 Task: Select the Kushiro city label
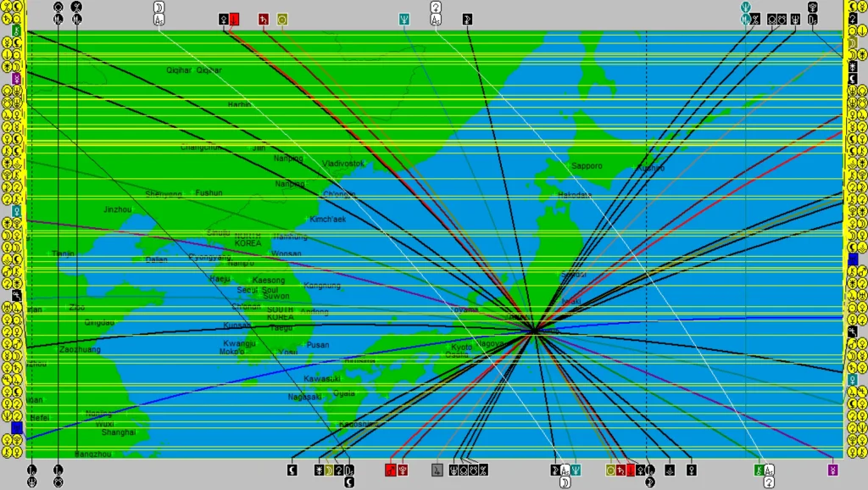pyautogui.click(x=651, y=168)
